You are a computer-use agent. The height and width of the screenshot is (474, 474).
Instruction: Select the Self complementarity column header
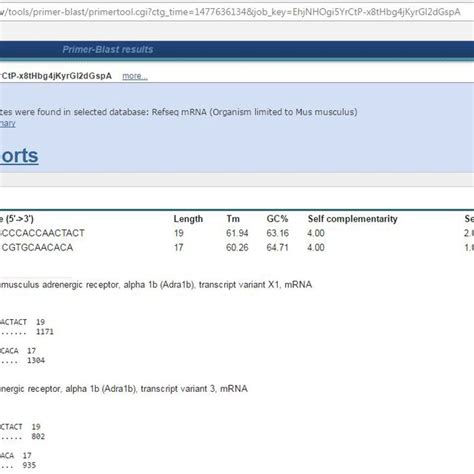pos(352,219)
